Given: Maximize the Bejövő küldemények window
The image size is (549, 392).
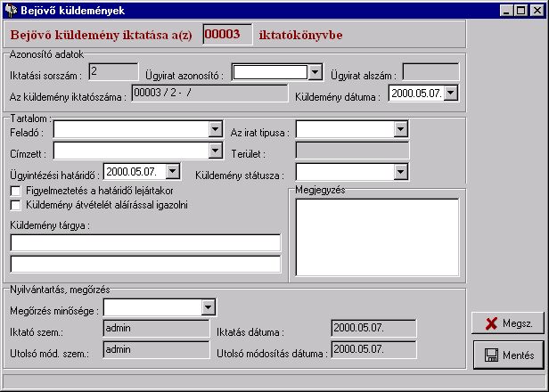Looking at the screenshot, I should tap(522, 10).
